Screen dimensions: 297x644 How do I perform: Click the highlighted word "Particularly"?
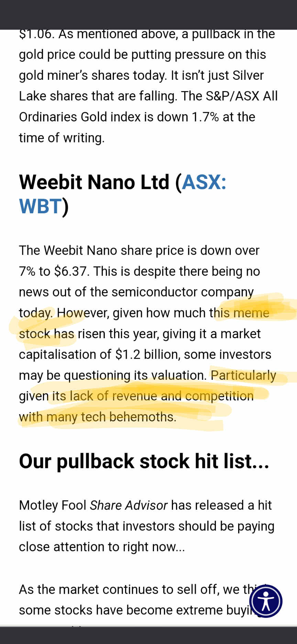[x=243, y=375]
